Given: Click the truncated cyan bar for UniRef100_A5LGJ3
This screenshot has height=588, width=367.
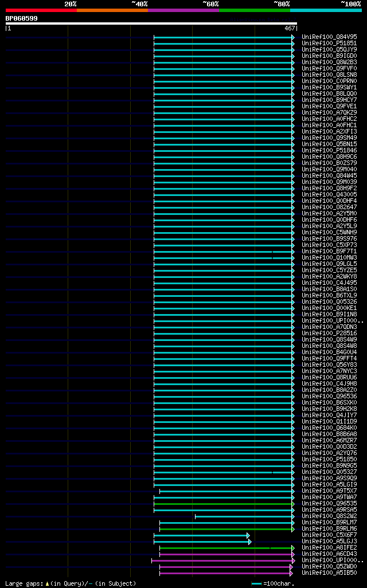Looking at the screenshot, I should tap(202, 542).
